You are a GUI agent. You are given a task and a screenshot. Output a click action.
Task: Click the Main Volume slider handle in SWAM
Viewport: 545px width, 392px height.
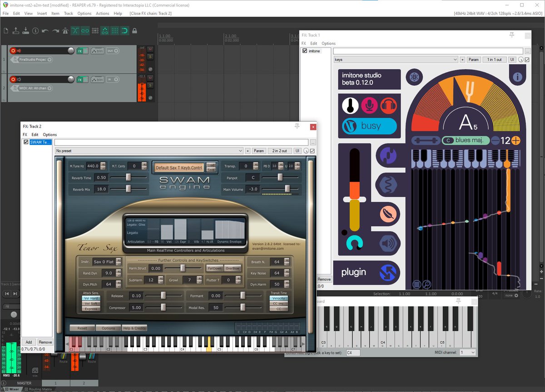point(287,189)
